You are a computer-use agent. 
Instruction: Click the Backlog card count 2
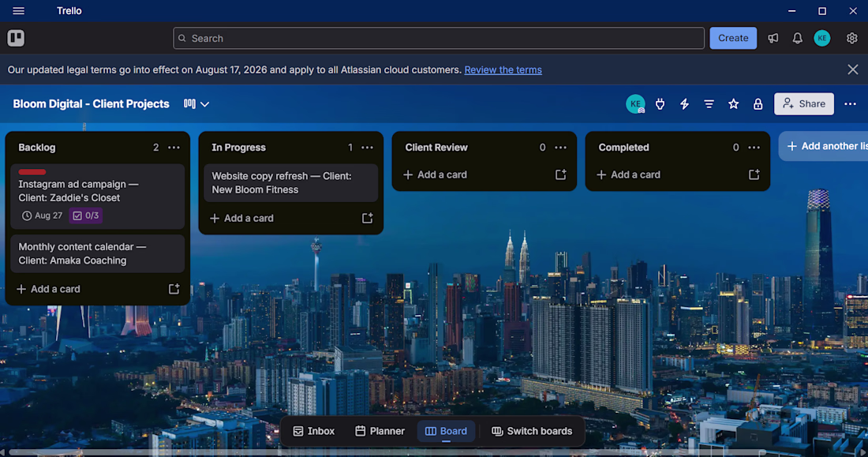pos(155,148)
